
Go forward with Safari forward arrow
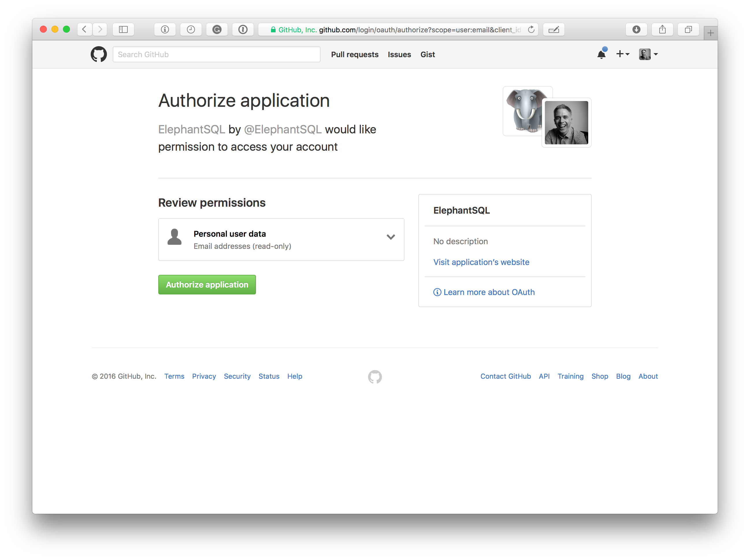coord(100,29)
